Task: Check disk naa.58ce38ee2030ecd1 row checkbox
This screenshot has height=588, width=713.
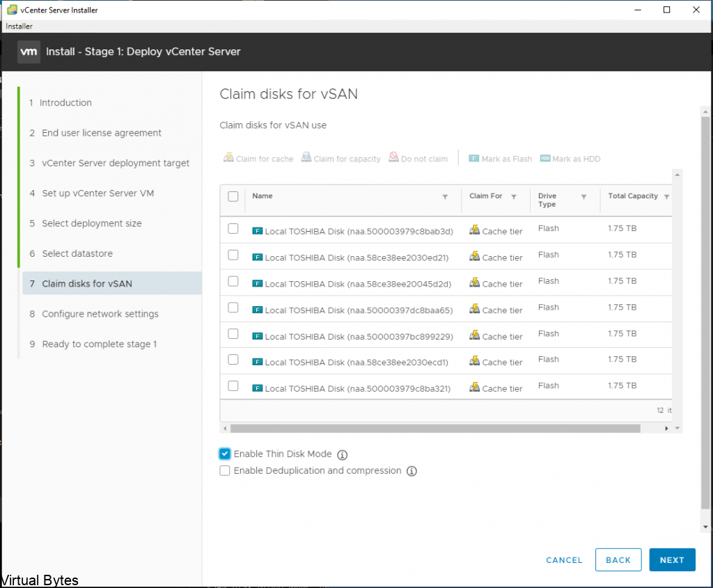Action: pos(233,360)
